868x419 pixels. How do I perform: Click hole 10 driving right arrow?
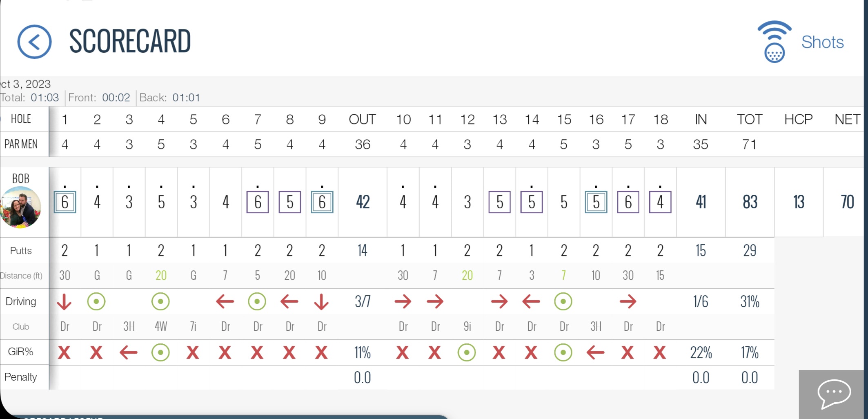tap(403, 302)
